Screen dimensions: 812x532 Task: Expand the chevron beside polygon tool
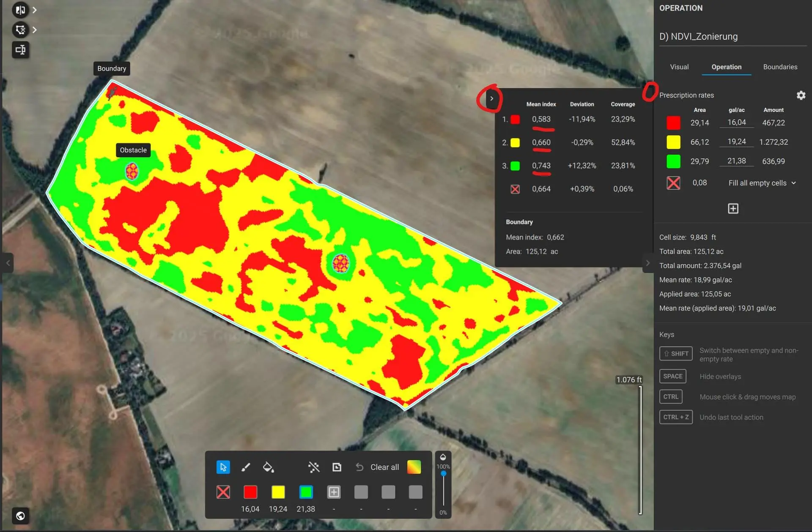click(x=35, y=30)
